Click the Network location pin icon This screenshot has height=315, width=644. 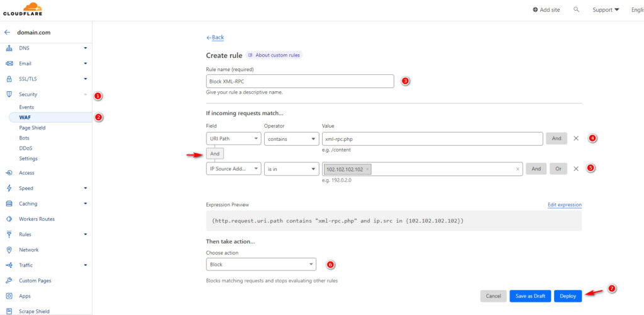click(x=9, y=250)
